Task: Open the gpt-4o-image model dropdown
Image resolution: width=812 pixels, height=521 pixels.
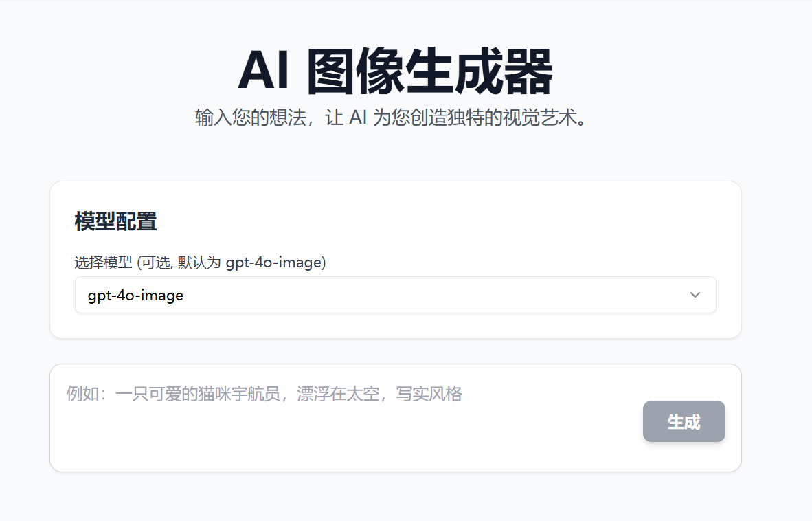Action: click(x=395, y=295)
